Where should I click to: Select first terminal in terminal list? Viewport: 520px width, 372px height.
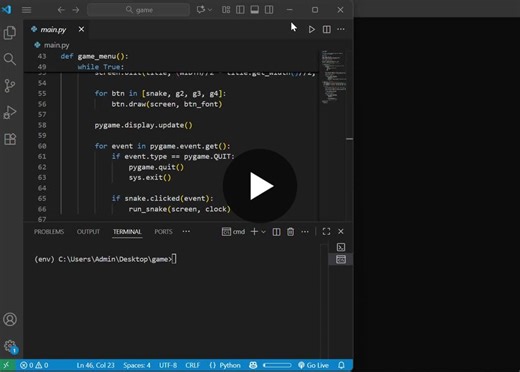pos(341,247)
